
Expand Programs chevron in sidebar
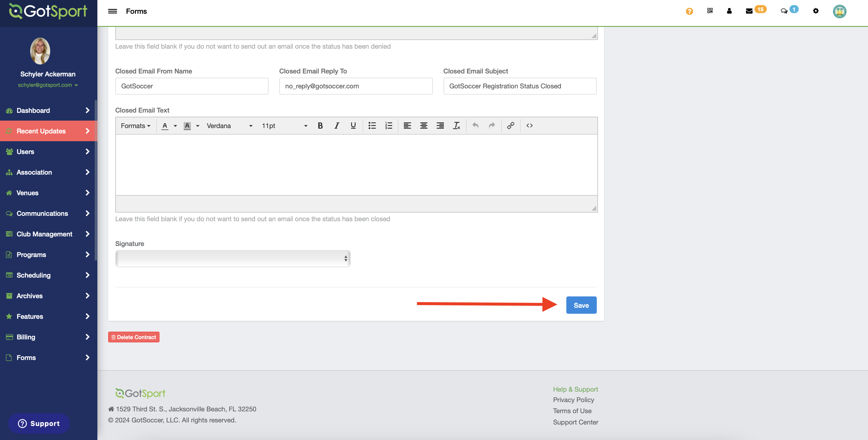click(88, 255)
